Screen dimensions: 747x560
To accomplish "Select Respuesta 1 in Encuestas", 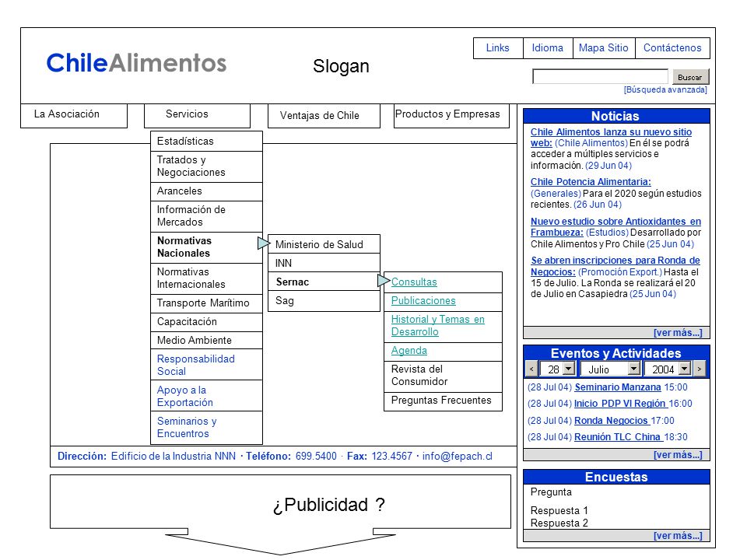I will click(x=559, y=510).
